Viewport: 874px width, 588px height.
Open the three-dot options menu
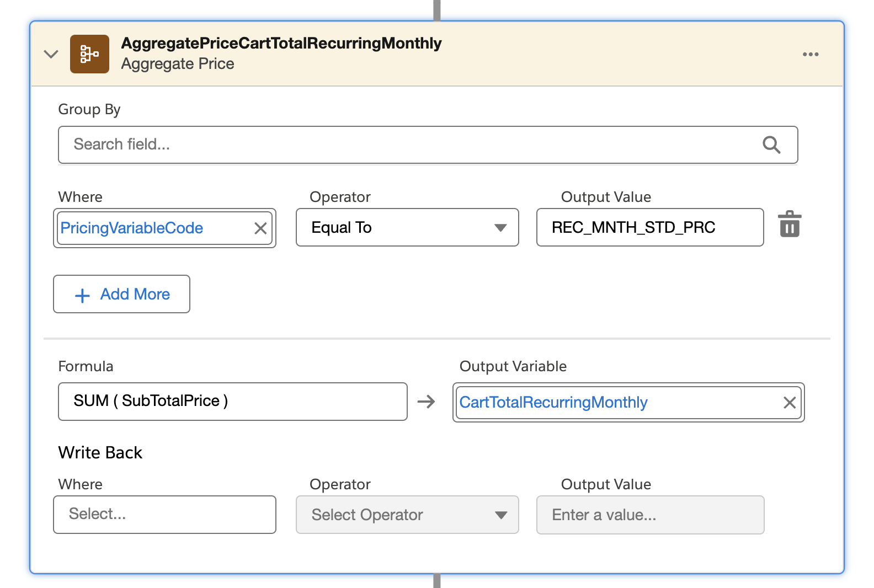(810, 54)
